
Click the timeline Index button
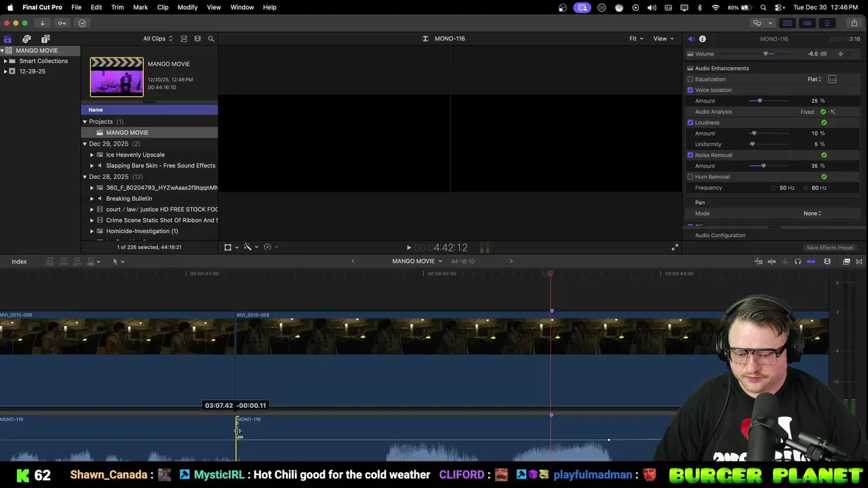click(x=19, y=262)
